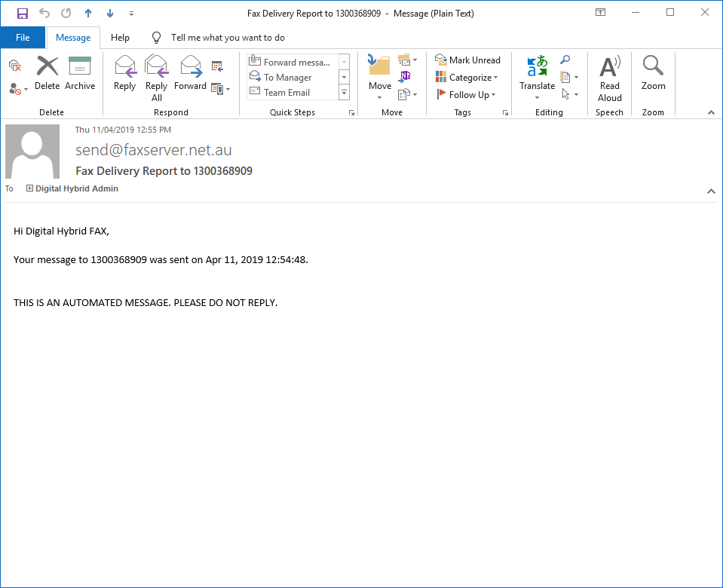Open the Zoom magnifier tool
This screenshot has width=723, height=588.
tap(653, 73)
